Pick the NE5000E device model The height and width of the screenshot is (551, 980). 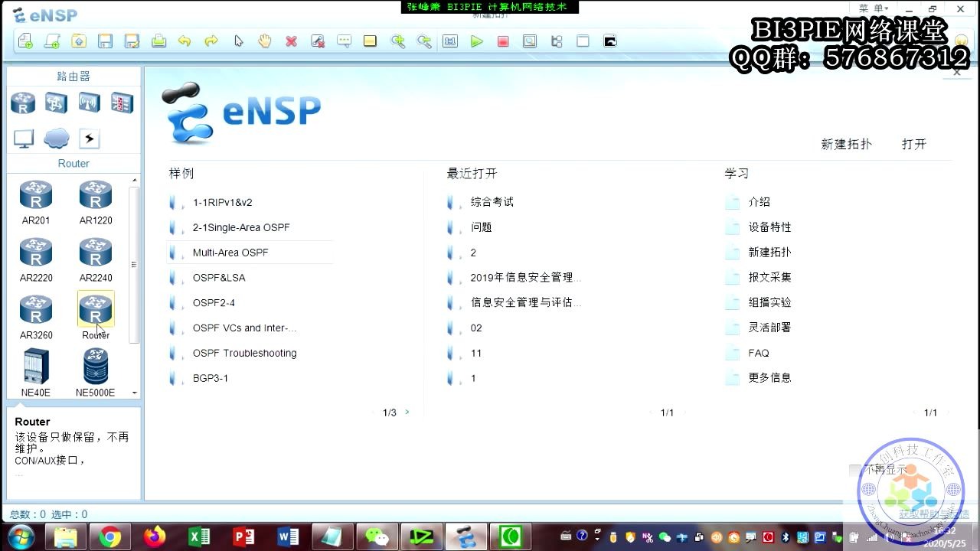[96, 372]
